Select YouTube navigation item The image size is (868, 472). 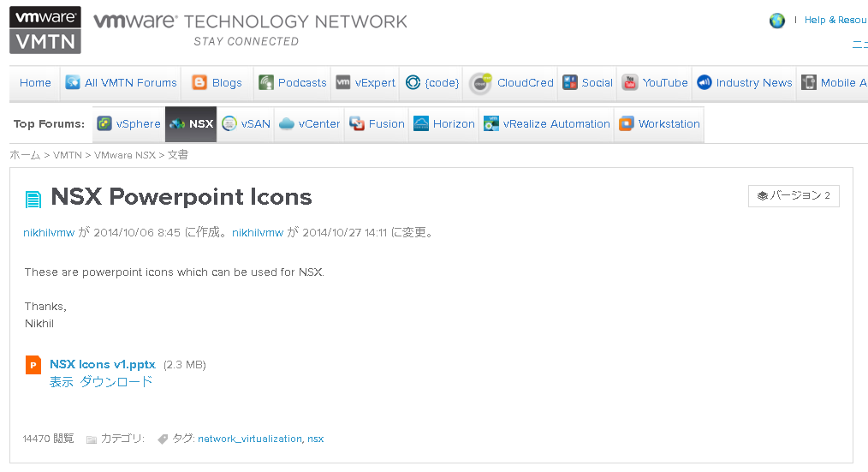[665, 82]
